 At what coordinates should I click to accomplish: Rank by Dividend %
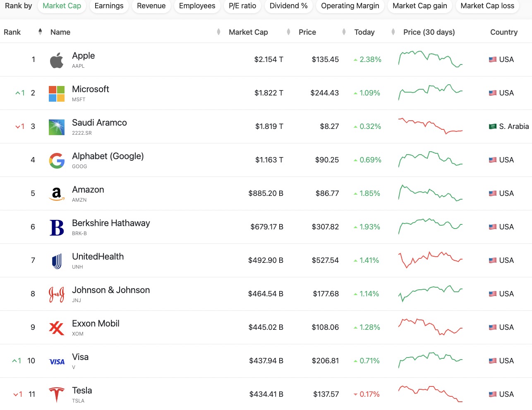click(x=288, y=6)
